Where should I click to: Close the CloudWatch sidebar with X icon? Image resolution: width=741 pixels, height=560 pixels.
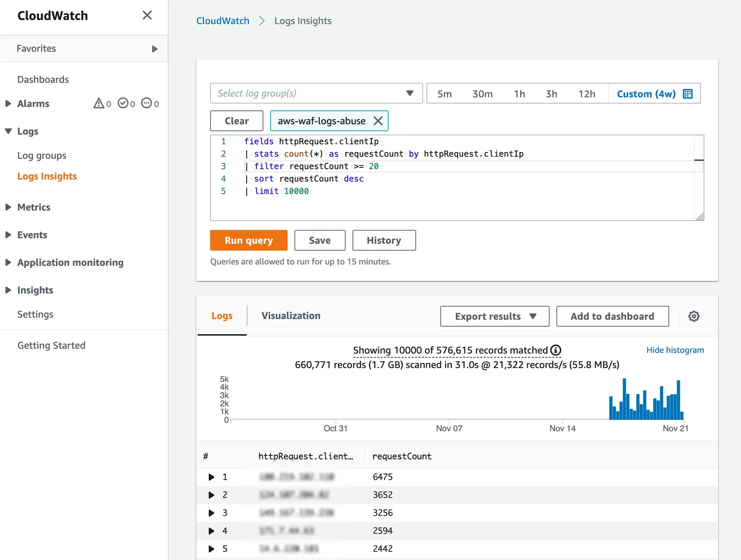click(x=147, y=15)
